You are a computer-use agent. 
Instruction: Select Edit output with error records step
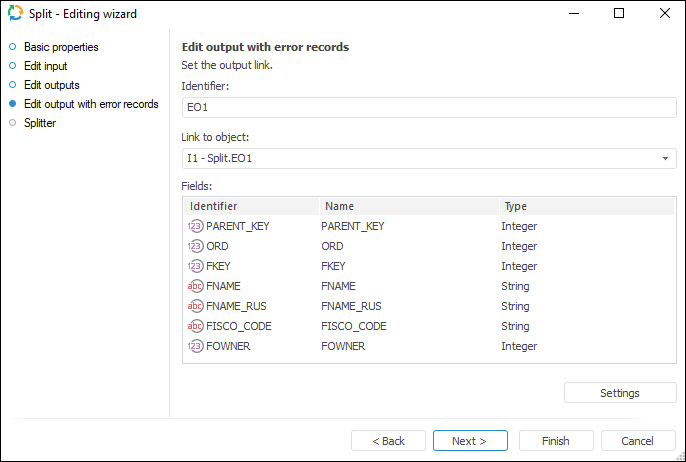[91, 104]
